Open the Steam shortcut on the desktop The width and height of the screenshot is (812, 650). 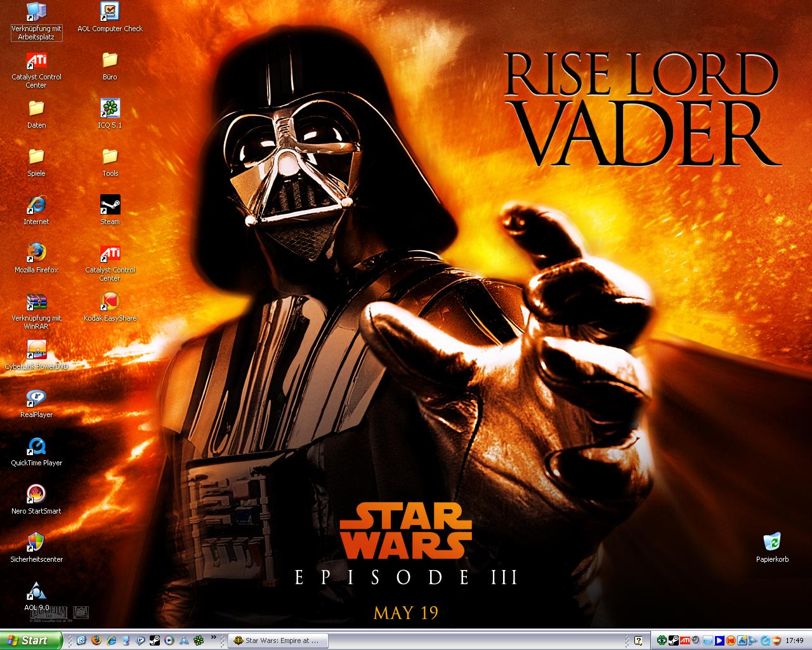coord(110,206)
